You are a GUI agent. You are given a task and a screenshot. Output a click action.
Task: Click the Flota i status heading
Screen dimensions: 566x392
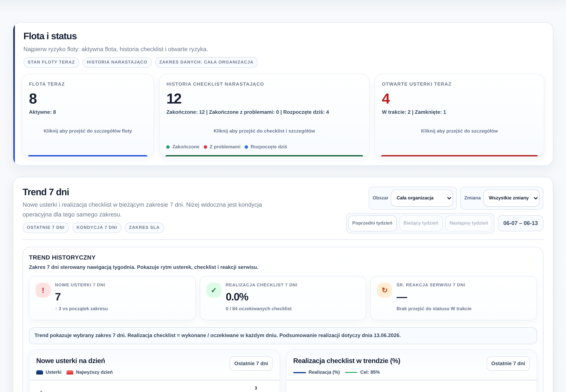50,36
